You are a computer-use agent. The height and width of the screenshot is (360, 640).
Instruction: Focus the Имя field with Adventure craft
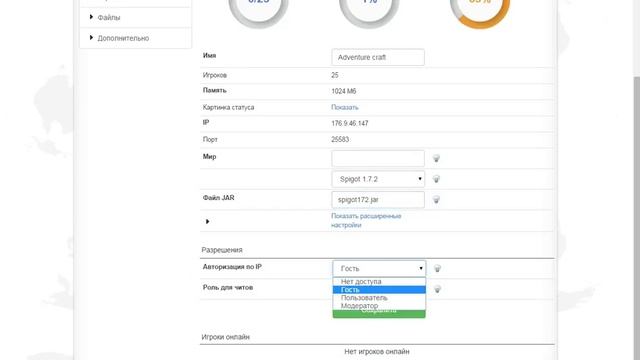coord(378,57)
